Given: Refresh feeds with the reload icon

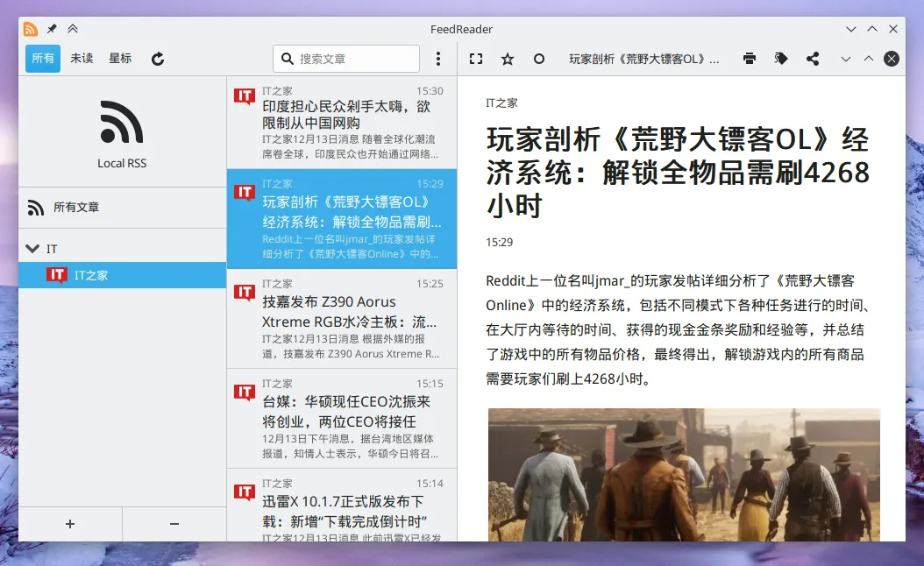Looking at the screenshot, I should (x=157, y=59).
